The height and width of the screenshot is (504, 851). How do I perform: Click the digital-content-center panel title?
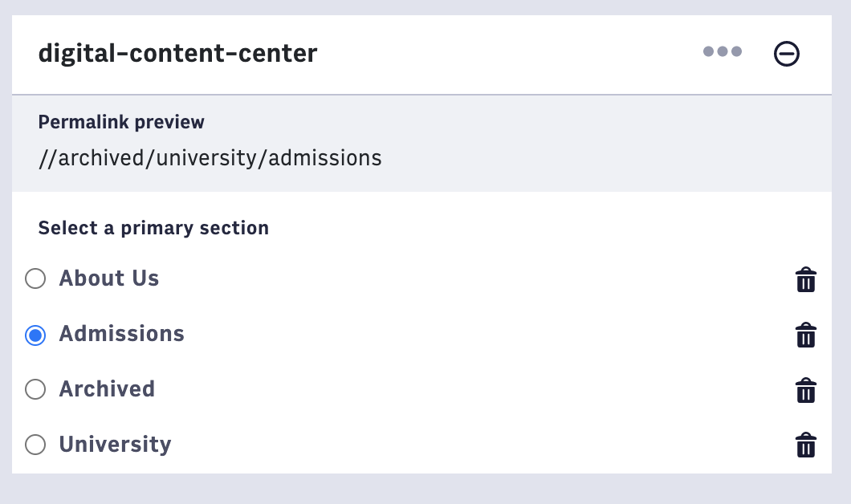point(178,54)
